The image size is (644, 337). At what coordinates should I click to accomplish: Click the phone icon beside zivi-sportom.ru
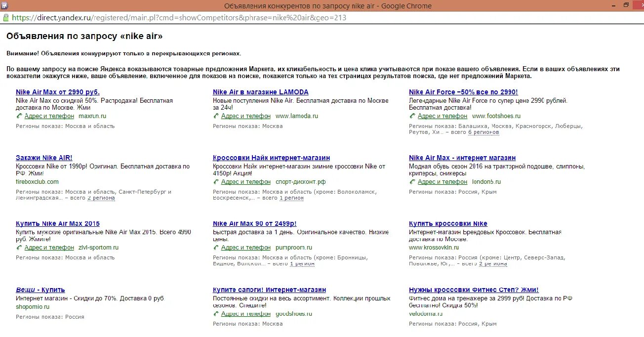click(19, 248)
